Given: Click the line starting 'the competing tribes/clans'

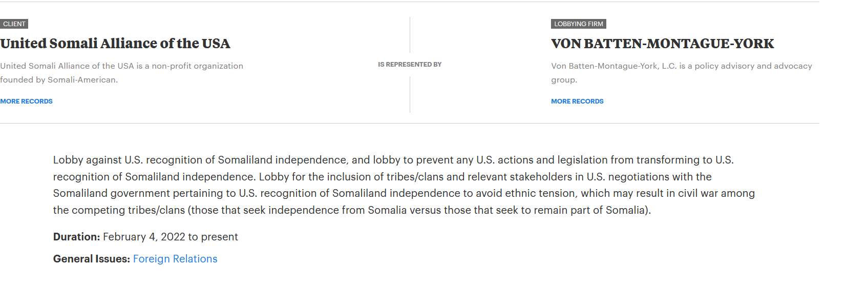Looking at the screenshot, I should (x=352, y=210).
